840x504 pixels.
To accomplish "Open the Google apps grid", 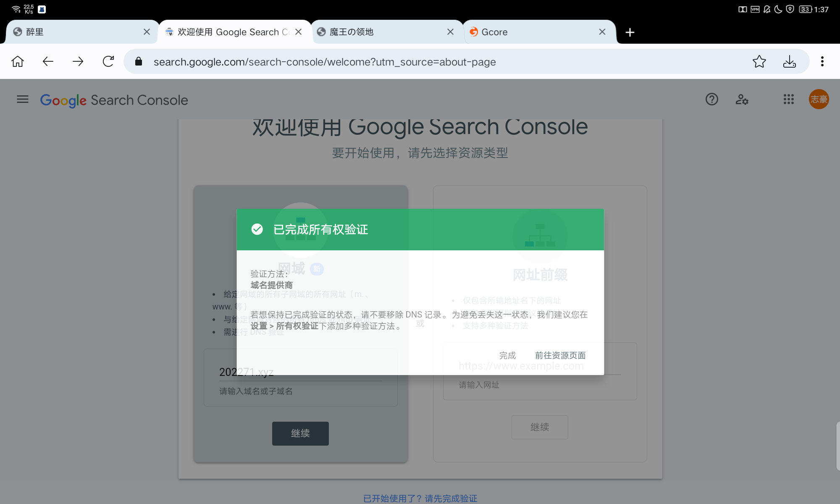I will click(788, 100).
